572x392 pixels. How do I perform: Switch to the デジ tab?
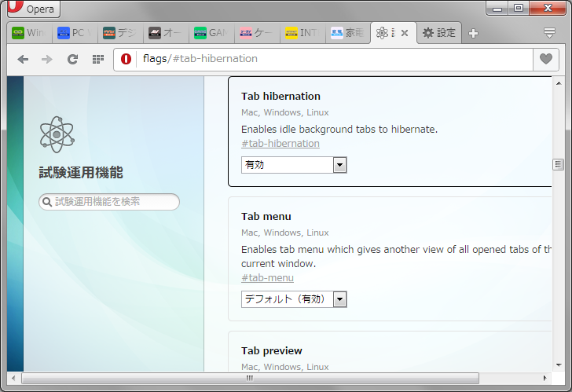point(120,33)
